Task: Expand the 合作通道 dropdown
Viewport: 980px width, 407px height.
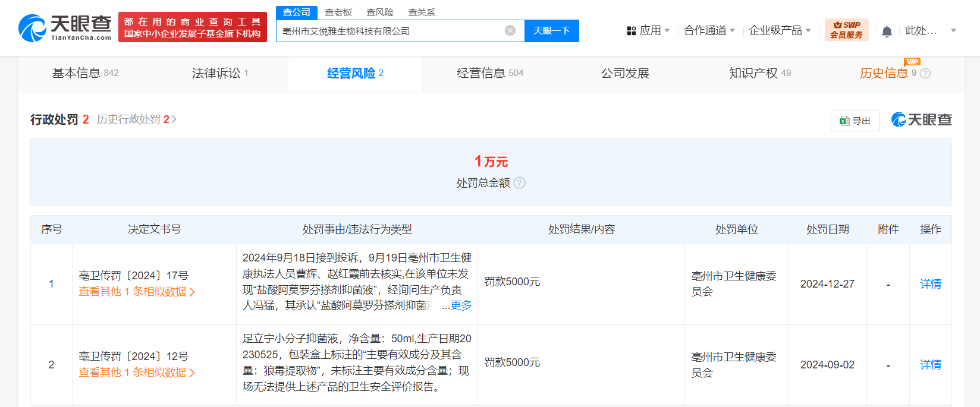Action: [709, 30]
